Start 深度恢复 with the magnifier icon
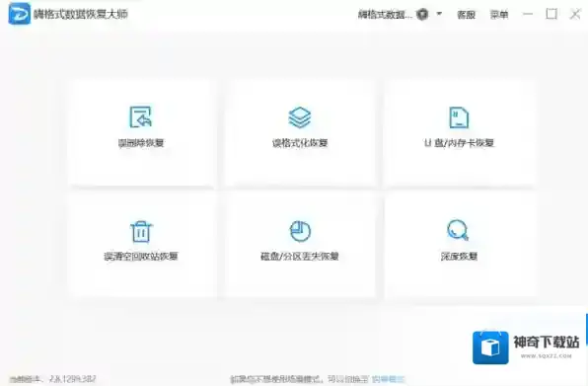Screen dimensions: 588x386 (x=458, y=230)
